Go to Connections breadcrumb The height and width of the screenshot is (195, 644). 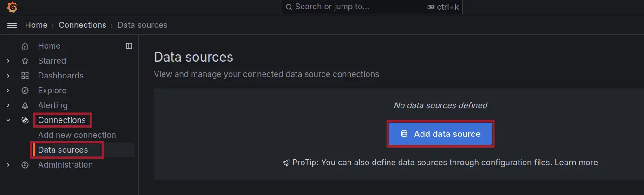(x=82, y=25)
